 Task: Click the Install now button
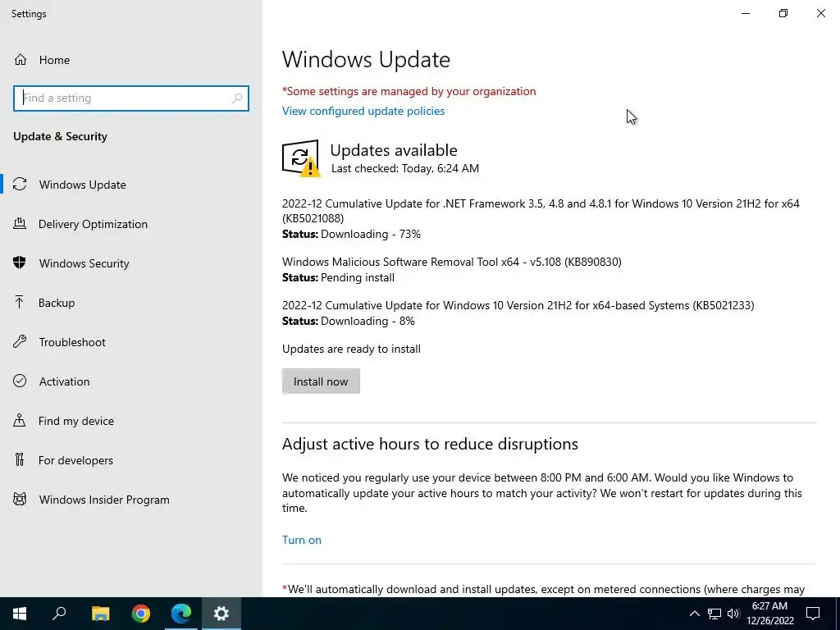tap(321, 381)
